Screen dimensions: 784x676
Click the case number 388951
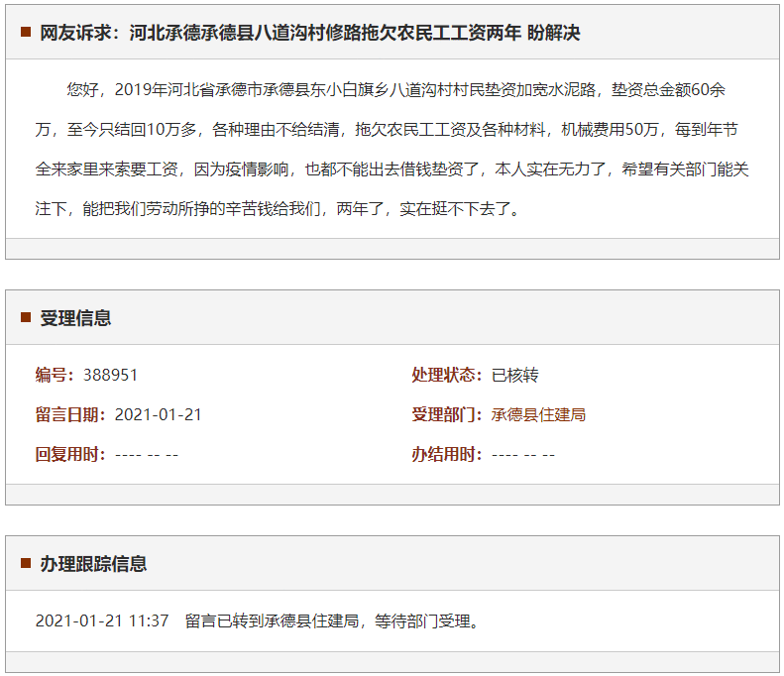[110, 375]
